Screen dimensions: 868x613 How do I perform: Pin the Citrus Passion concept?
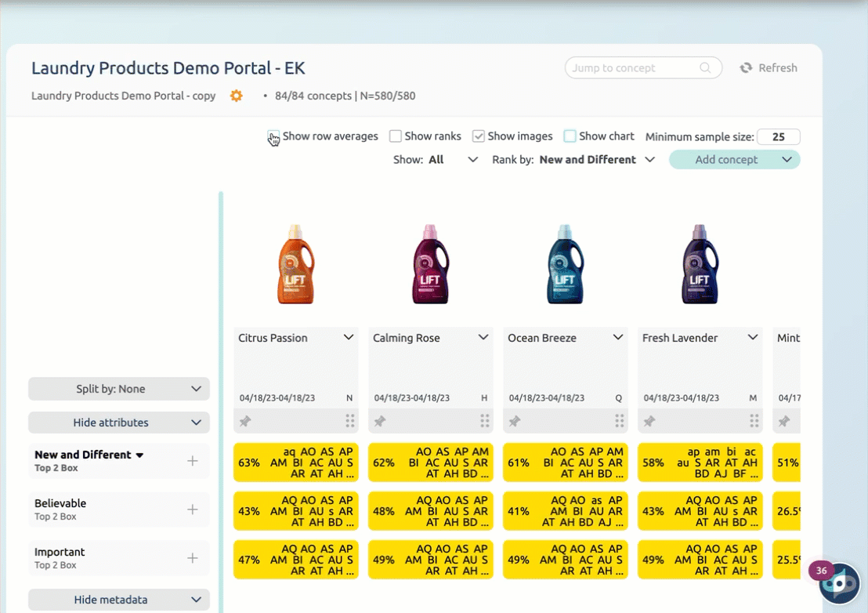tap(245, 422)
